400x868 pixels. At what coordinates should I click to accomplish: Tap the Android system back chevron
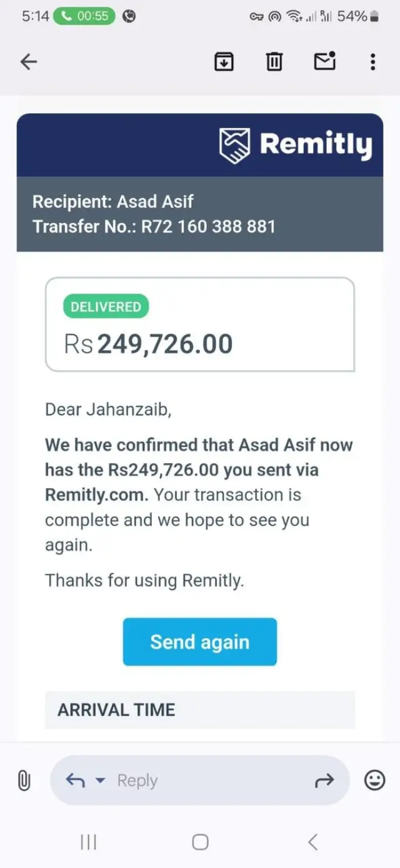click(x=312, y=842)
